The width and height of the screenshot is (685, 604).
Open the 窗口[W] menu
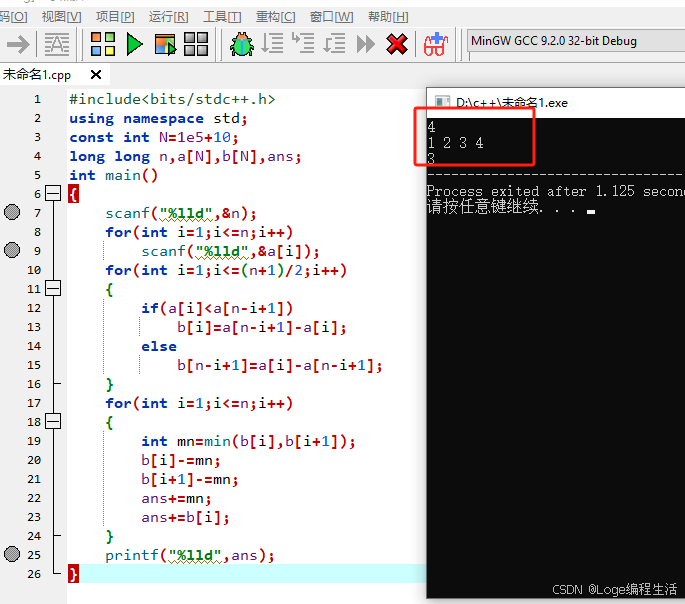pos(332,17)
